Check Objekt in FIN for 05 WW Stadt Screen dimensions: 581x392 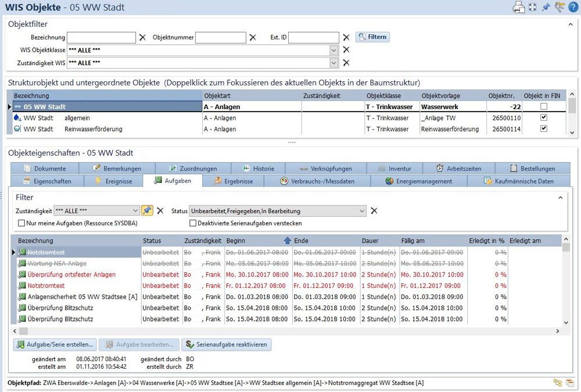(x=543, y=107)
